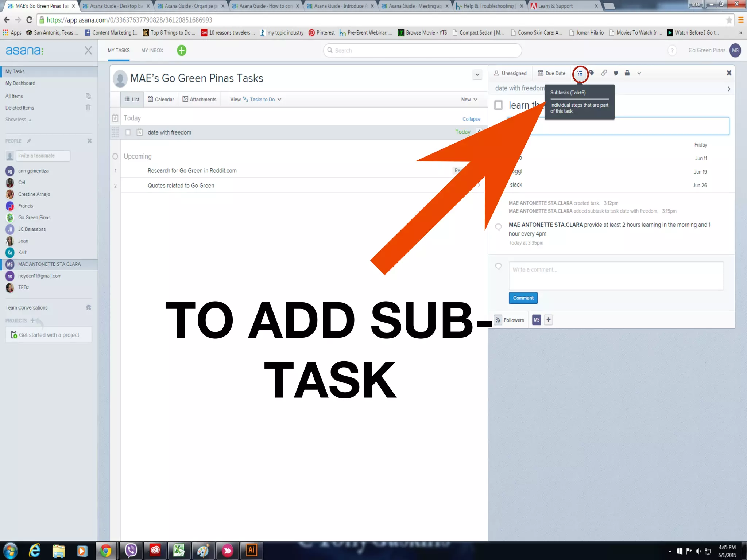Image resolution: width=747 pixels, height=560 pixels.
Task: Expand parent task 'date with freedom' arrow
Action: pos(729,89)
